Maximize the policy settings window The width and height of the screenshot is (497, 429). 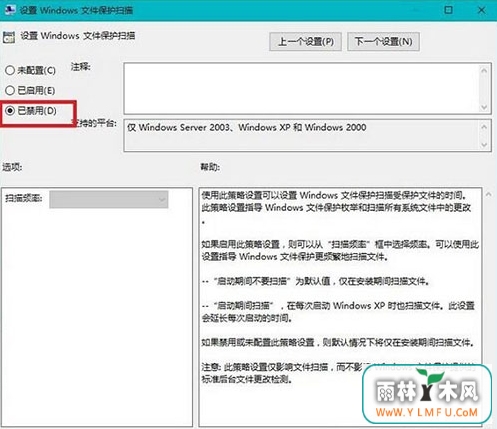[x=448, y=10]
